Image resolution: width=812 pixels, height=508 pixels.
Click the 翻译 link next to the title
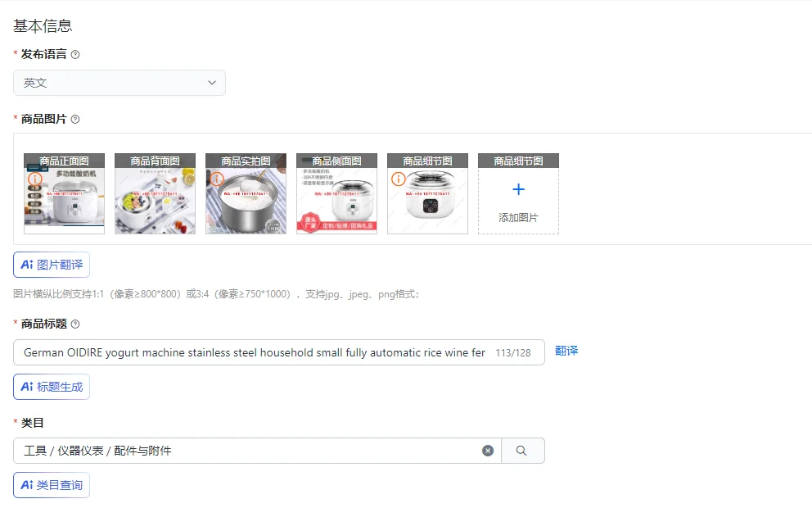[566, 351]
